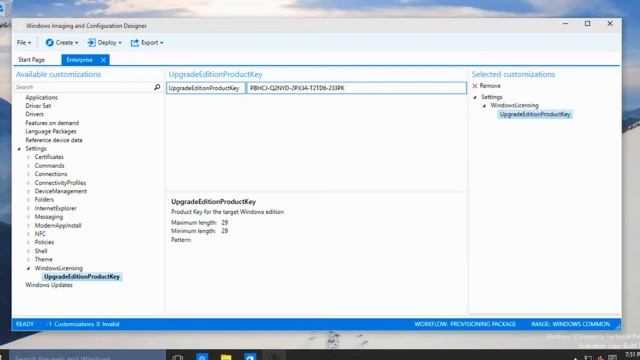The width and height of the screenshot is (640, 360).
Task: Open the Deploy dropdown menu
Action: click(x=105, y=42)
